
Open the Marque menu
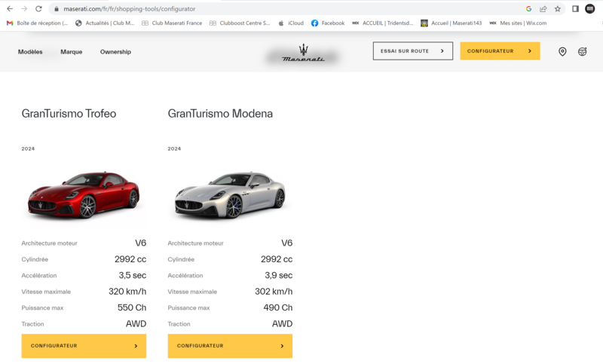click(71, 51)
